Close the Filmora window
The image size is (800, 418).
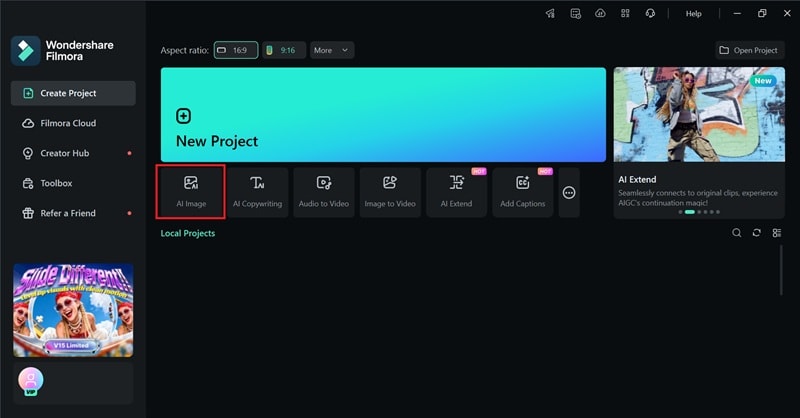[x=787, y=14]
